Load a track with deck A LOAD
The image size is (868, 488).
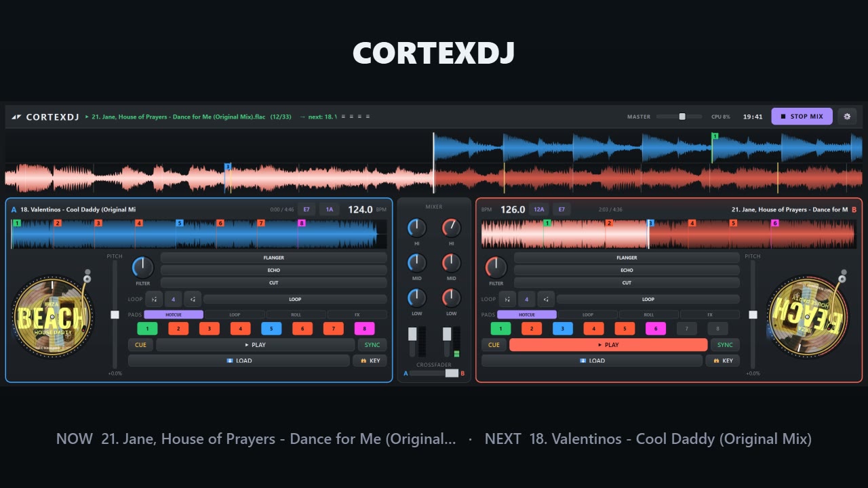[239, 361]
